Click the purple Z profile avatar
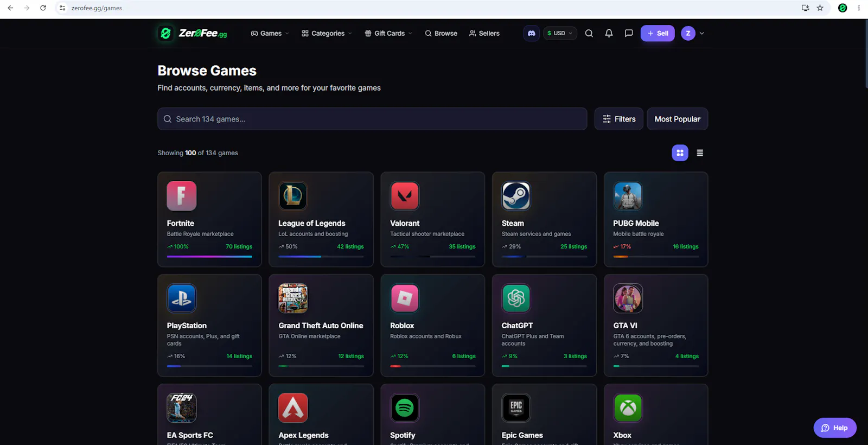The image size is (868, 445). 688,33
